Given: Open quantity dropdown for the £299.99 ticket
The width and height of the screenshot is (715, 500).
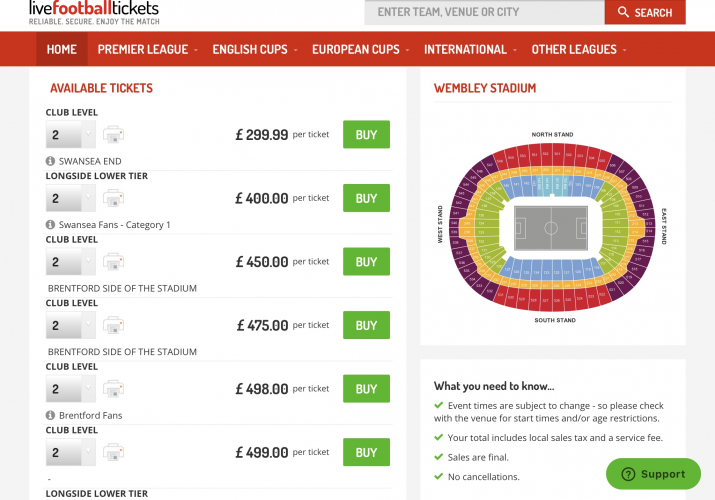Looking at the screenshot, I should pos(70,134).
